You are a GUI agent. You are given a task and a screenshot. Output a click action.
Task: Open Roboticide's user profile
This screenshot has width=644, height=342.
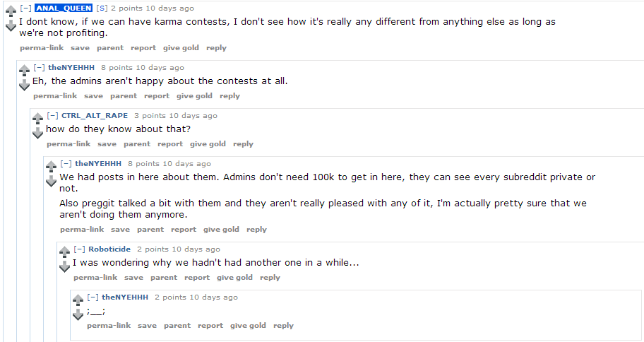(109, 249)
